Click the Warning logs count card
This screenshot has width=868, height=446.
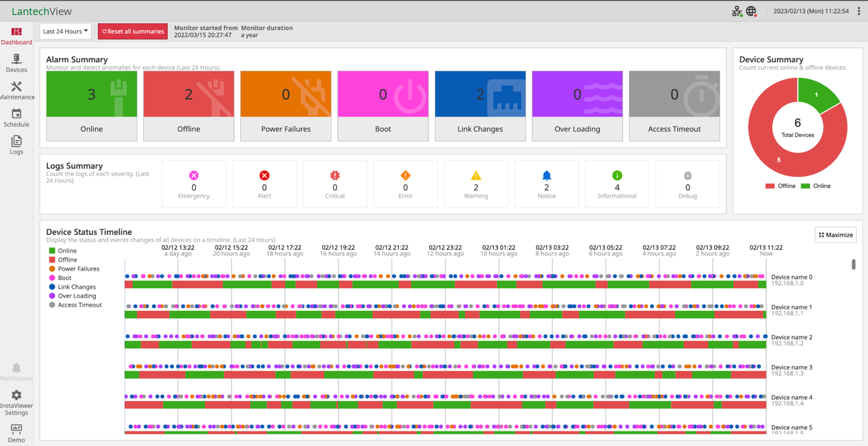476,183
